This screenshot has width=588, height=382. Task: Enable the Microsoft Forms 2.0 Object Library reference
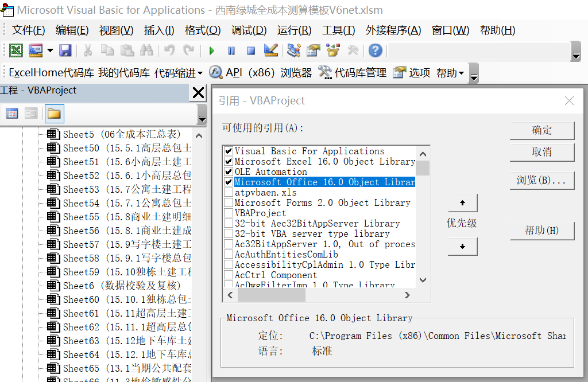tap(228, 202)
